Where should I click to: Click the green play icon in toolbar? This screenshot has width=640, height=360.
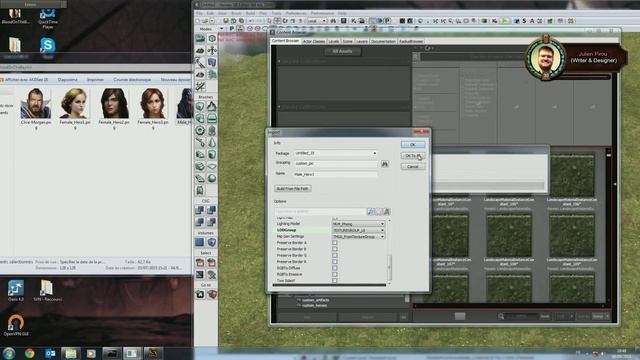click(x=505, y=21)
